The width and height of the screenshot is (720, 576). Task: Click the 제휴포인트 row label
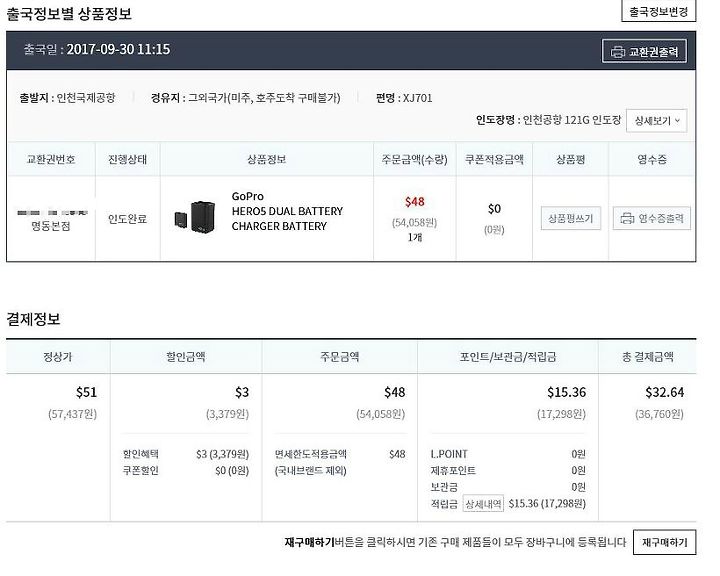point(453,470)
